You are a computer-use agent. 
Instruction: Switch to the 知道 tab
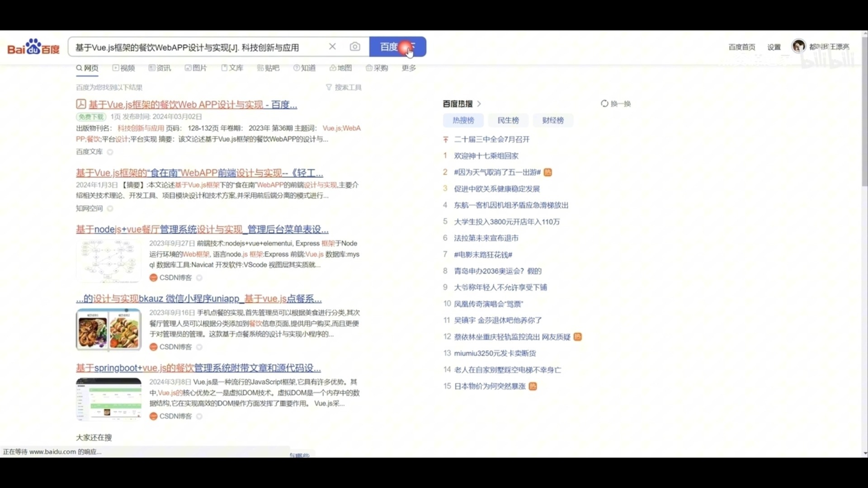pos(305,68)
